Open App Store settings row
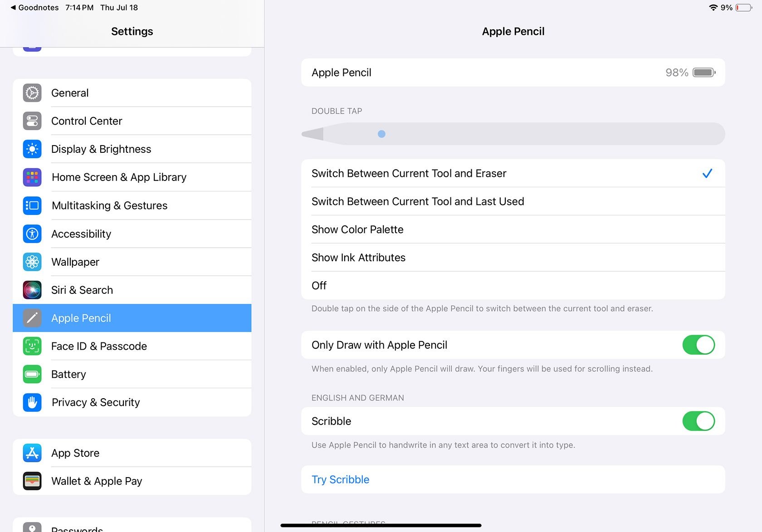 (x=132, y=453)
